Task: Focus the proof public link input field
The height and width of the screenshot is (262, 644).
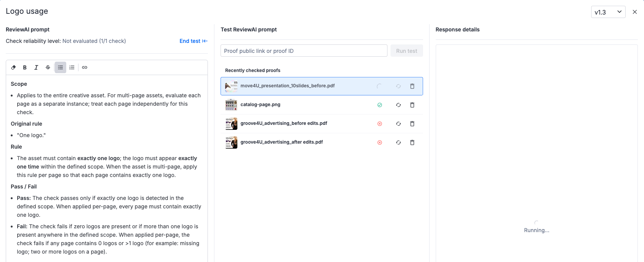Action: point(304,51)
